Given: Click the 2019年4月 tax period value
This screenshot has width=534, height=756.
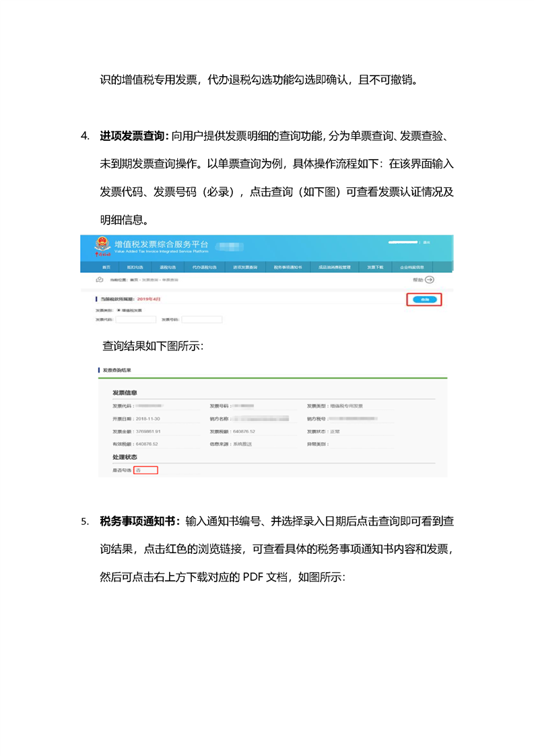Looking at the screenshot, I should pyautogui.click(x=149, y=299).
